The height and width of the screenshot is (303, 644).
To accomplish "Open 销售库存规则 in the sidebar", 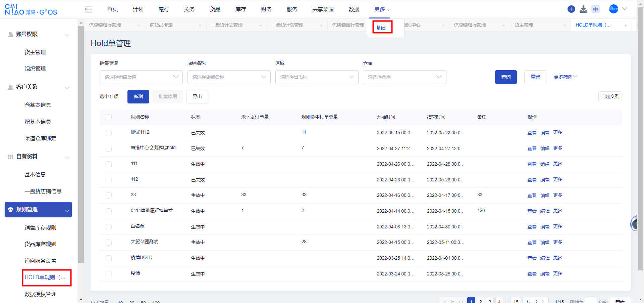I will [41, 228].
